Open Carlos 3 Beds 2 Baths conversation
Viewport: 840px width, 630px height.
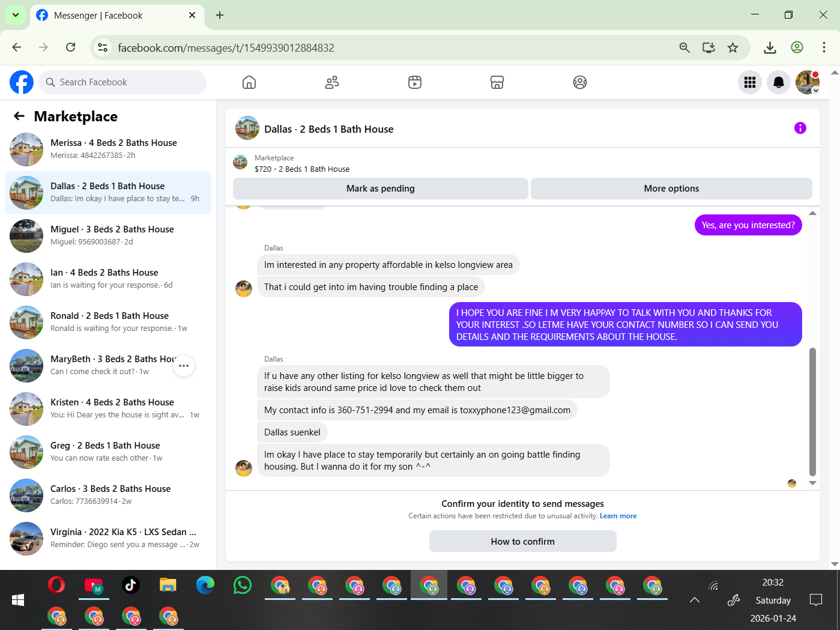click(108, 495)
